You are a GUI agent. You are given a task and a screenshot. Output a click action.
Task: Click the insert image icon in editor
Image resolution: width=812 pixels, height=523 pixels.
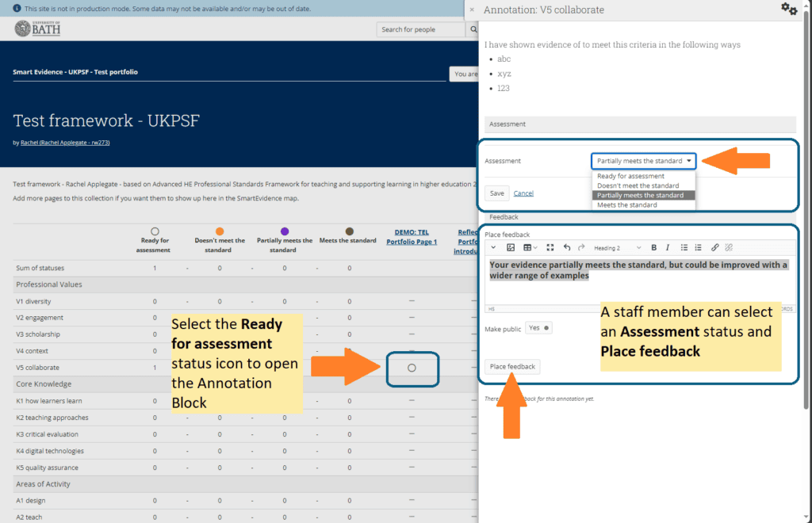point(511,248)
